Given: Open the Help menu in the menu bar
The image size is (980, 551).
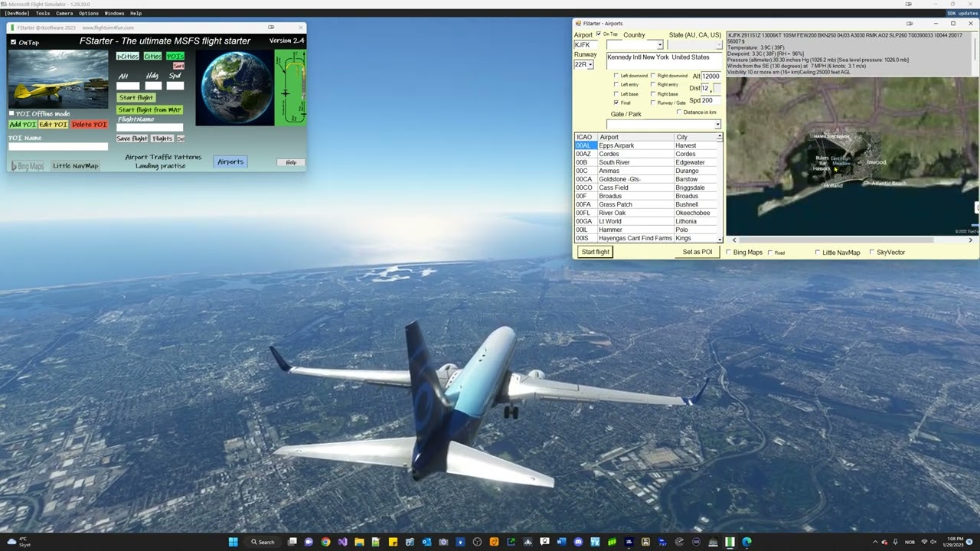Looking at the screenshot, I should point(136,13).
